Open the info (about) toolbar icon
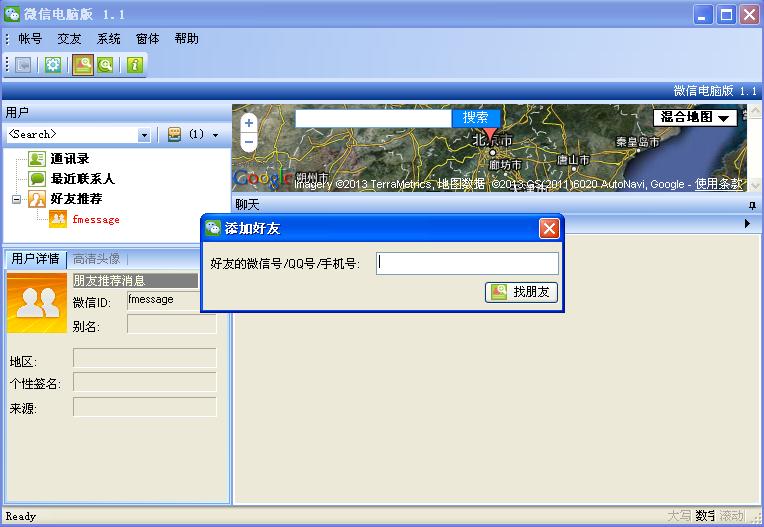This screenshot has width=764, height=527. [x=134, y=65]
